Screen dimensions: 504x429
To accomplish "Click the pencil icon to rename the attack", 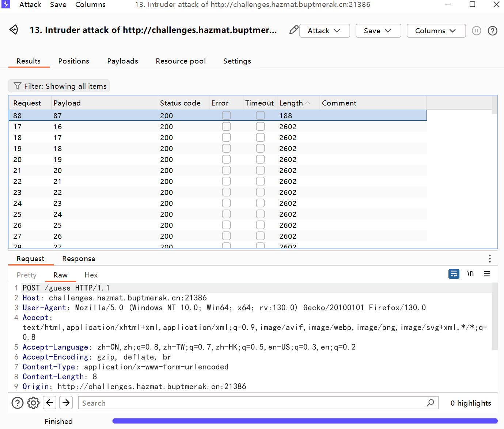I will coord(293,30).
